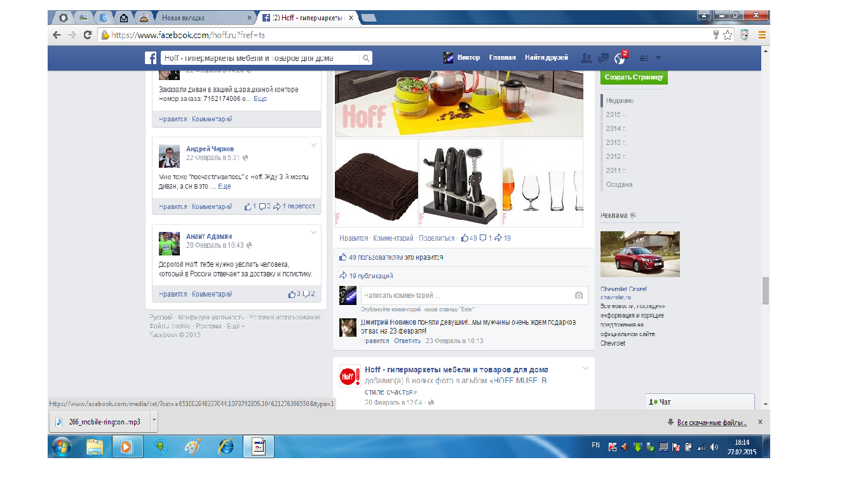Click 1 перепост on Андрей Чирков post
Image resolution: width=868 pixels, height=488 pixels.
294,207
